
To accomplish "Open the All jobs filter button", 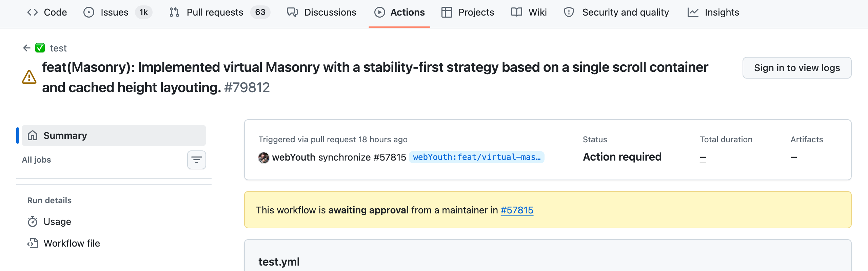I will coord(197,160).
